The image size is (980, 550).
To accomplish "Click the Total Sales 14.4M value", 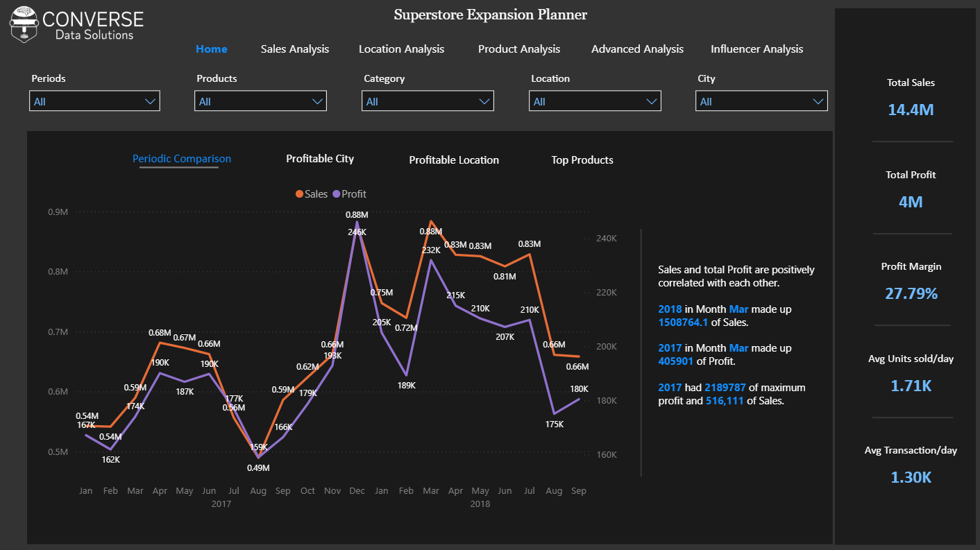I will pos(911,109).
